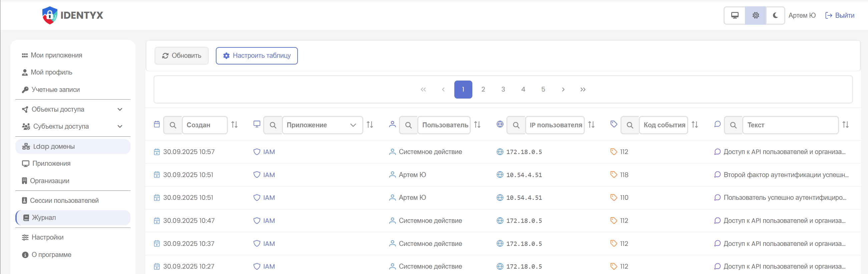Click Настроить таблицу button
The height and width of the screenshot is (274, 868).
click(257, 56)
